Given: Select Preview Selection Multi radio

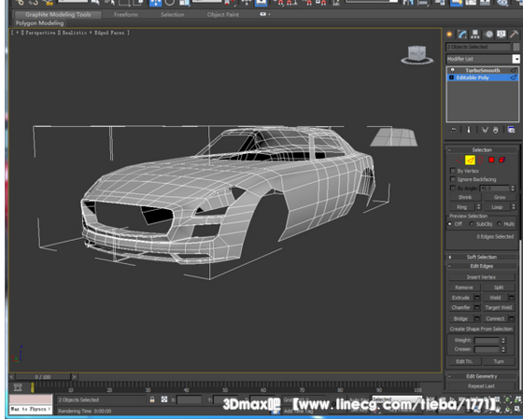Looking at the screenshot, I should (499, 224).
